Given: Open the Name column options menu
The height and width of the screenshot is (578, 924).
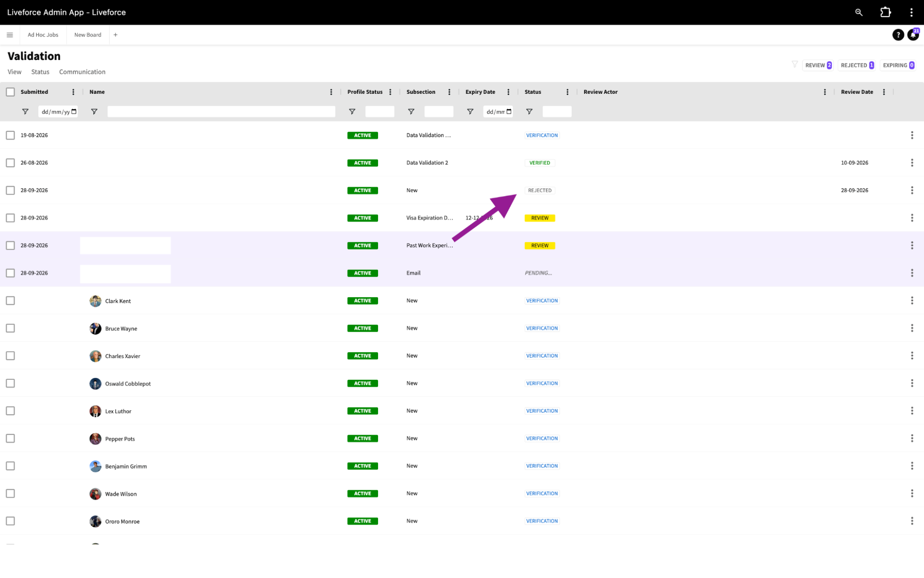Looking at the screenshot, I should pos(331,92).
